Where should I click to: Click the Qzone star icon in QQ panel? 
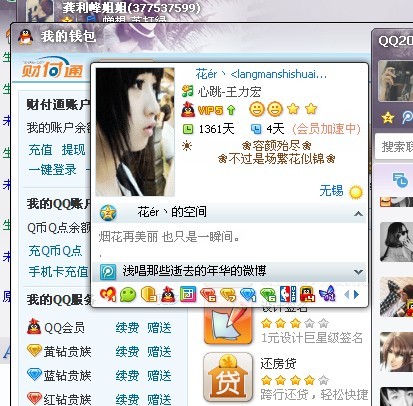coord(388,118)
